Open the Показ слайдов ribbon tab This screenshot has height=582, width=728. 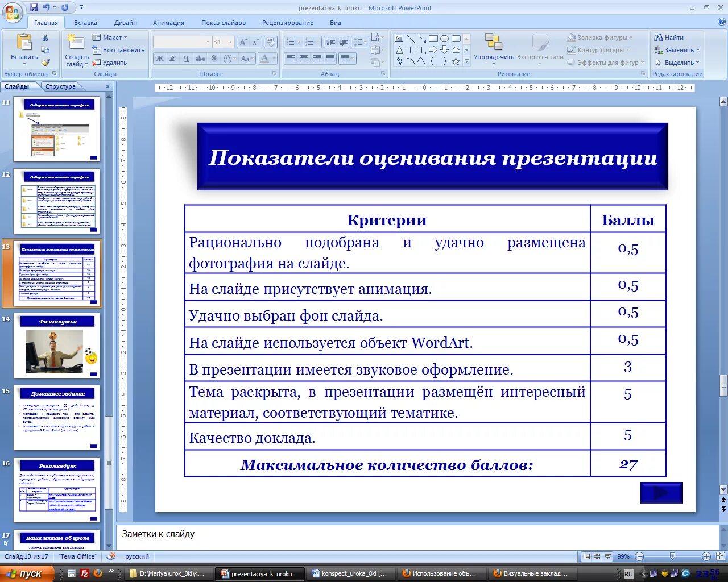[x=224, y=23]
